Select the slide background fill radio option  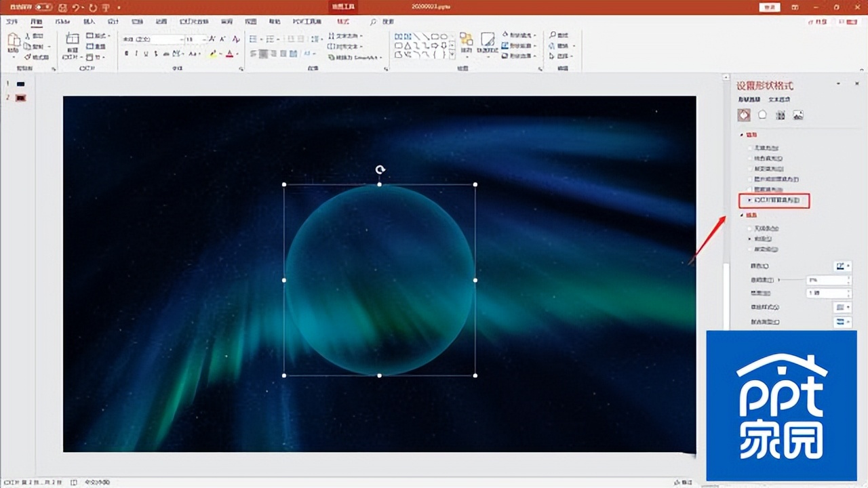tap(749, 201)
